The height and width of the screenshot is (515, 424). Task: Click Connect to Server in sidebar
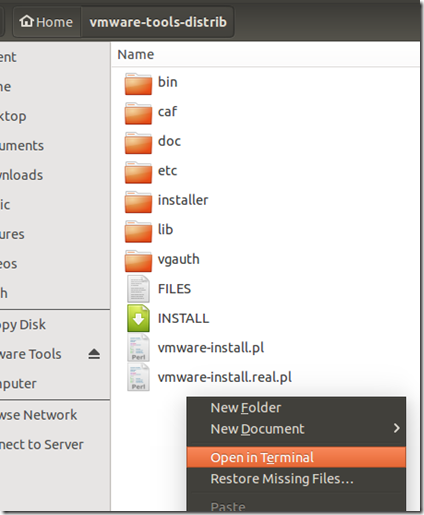55,445
